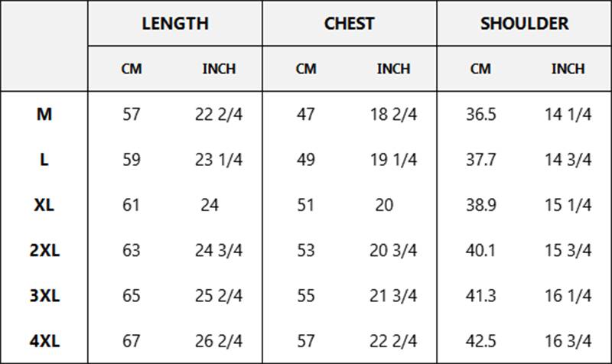Click the 22 2/4 length inch cell for M
Screen dimensions: 612x364
(x=219, y=114)
